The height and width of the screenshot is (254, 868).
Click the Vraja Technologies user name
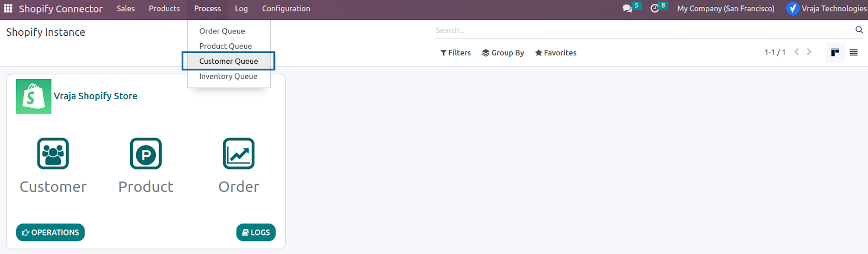click(834, 9)
